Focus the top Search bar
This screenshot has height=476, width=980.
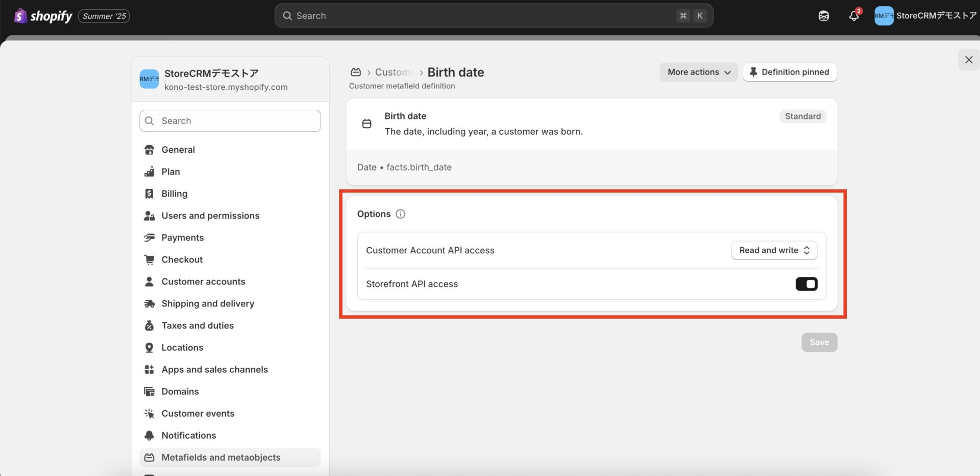click(x=494, y=16)
